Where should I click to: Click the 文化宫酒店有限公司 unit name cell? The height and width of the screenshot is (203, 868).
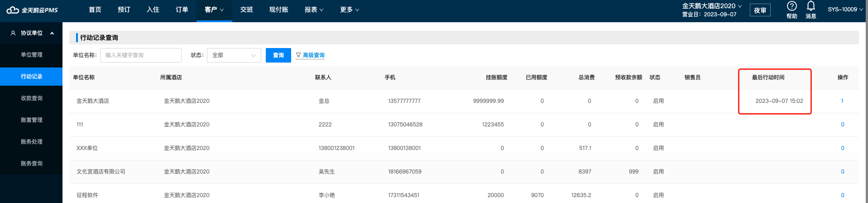click(101, 172)
